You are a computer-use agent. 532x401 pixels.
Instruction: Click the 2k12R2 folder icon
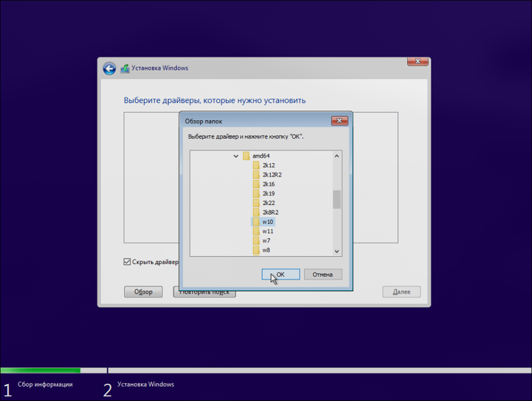256,175
